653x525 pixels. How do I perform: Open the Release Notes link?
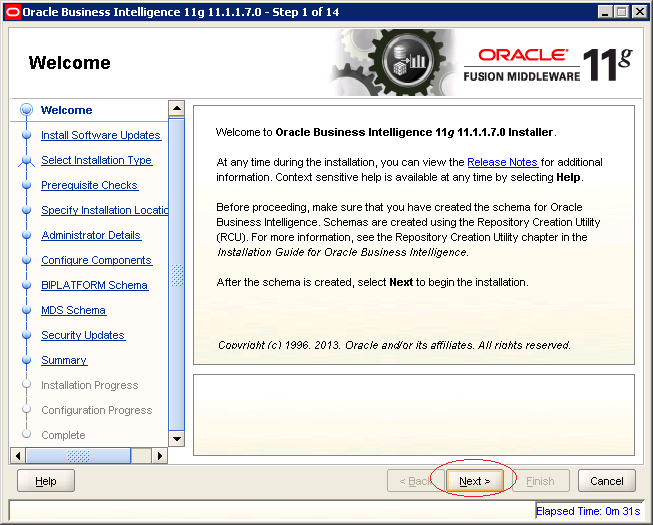pos(503,162)
